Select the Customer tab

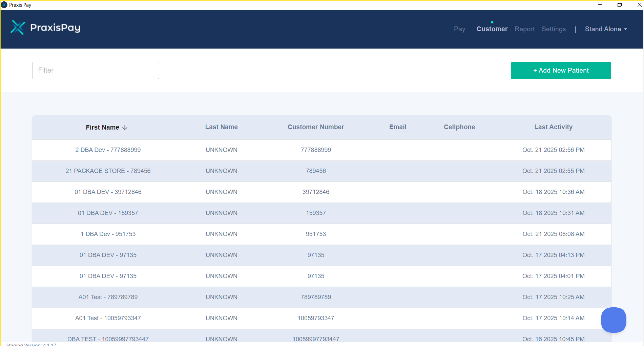coord(492,29)
